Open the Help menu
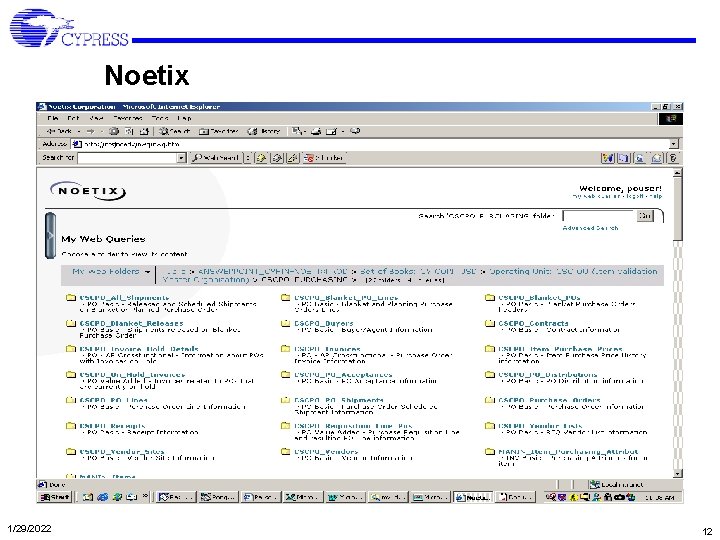The image size is (720, 540). pyautogui.click(x=184, y=118)
